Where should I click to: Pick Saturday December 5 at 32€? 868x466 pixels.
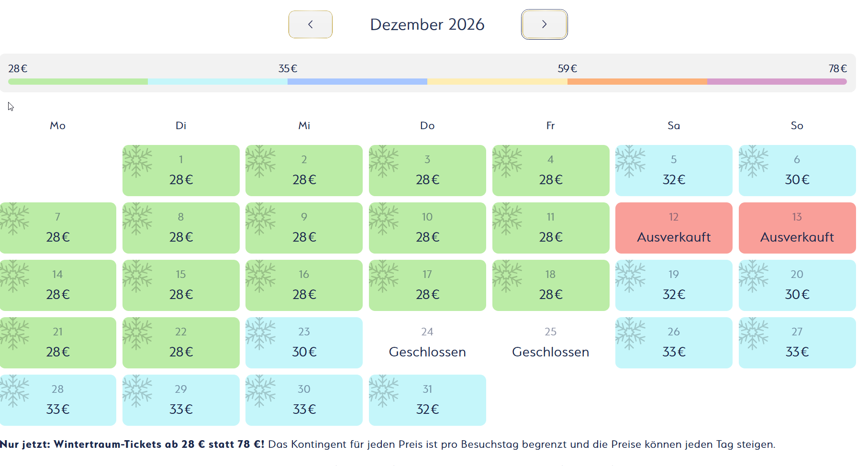click(674, 170)
